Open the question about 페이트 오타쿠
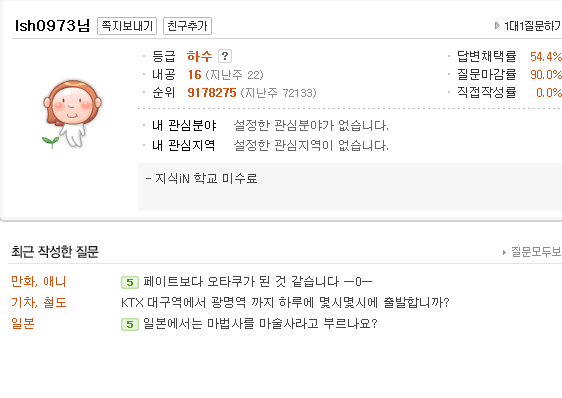 (258, 282)
